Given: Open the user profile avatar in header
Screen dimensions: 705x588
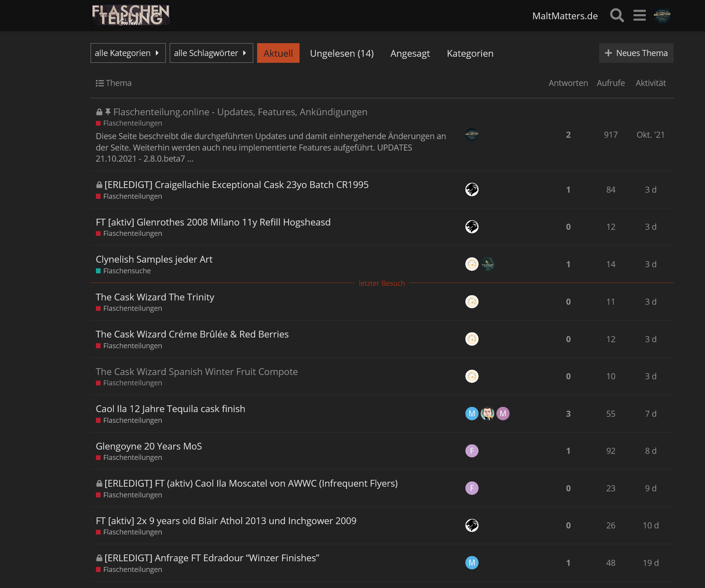Looking at the screenshot, I should point(662,16).
